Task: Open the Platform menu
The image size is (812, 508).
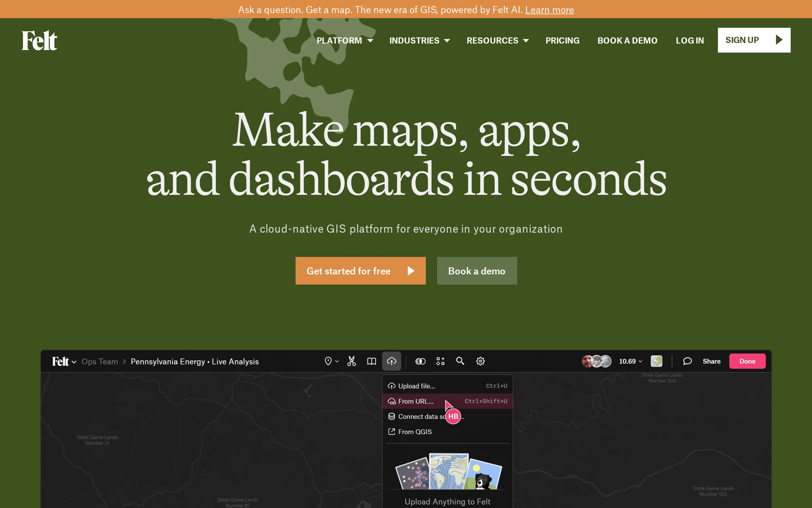Action: click(345, 41)
